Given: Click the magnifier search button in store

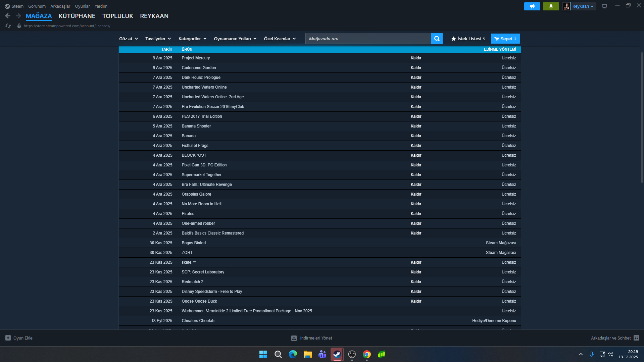Looking at the screenshot, I should click(x=437, y=39).
